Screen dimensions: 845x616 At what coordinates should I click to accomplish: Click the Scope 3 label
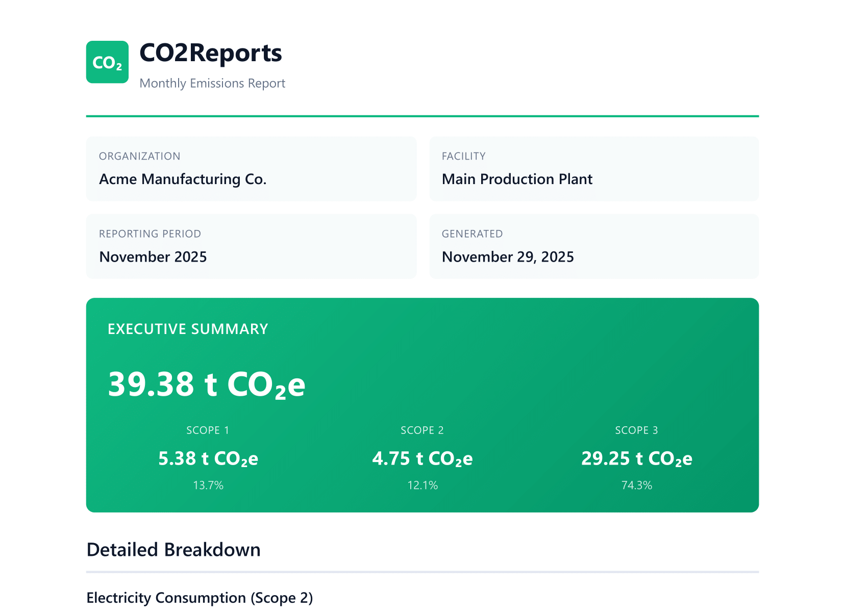pyautogui.click(x=636, y=430)
